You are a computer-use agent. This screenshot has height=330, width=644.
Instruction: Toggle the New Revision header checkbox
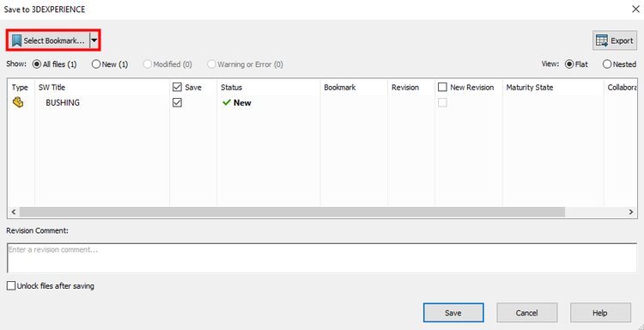[442, 87]
